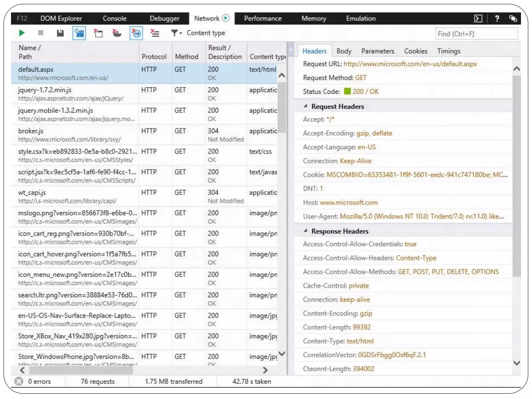This screenshot has height=399, width=532.
Task: Open the Content type filter dropdown
Action: click(177, 33)
